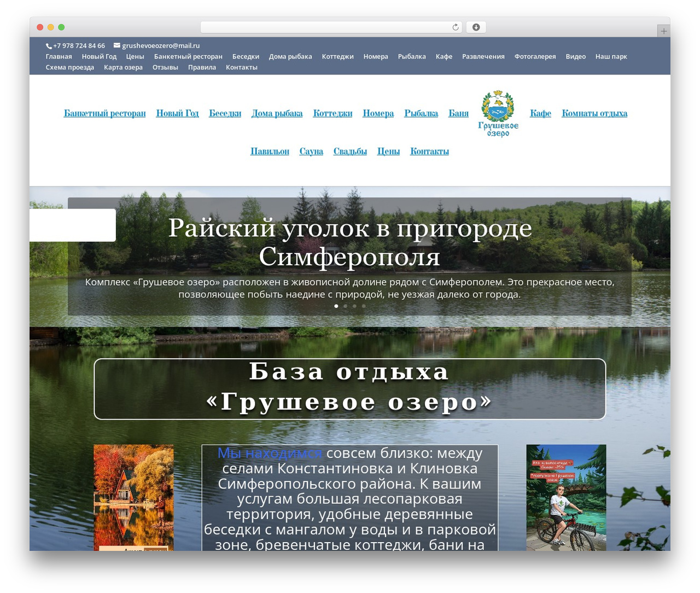The height and width of the screenshot is (593, 700).
Task: Open the bicycle boy promo thumbnail
Action: (x=566, y=497)
